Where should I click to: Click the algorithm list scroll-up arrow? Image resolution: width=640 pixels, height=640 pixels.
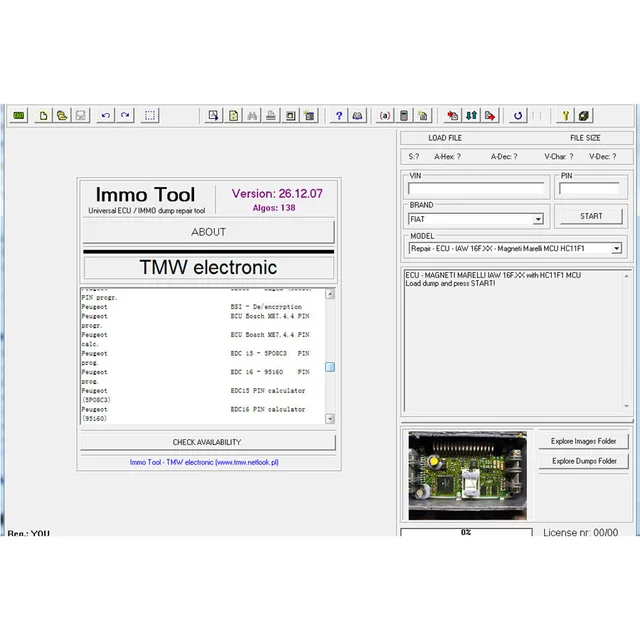330,294
